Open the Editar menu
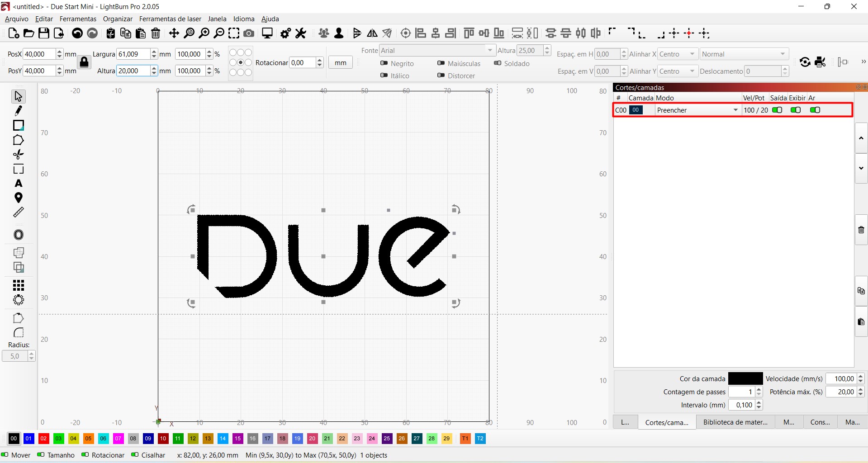 (x=44, y=19)
